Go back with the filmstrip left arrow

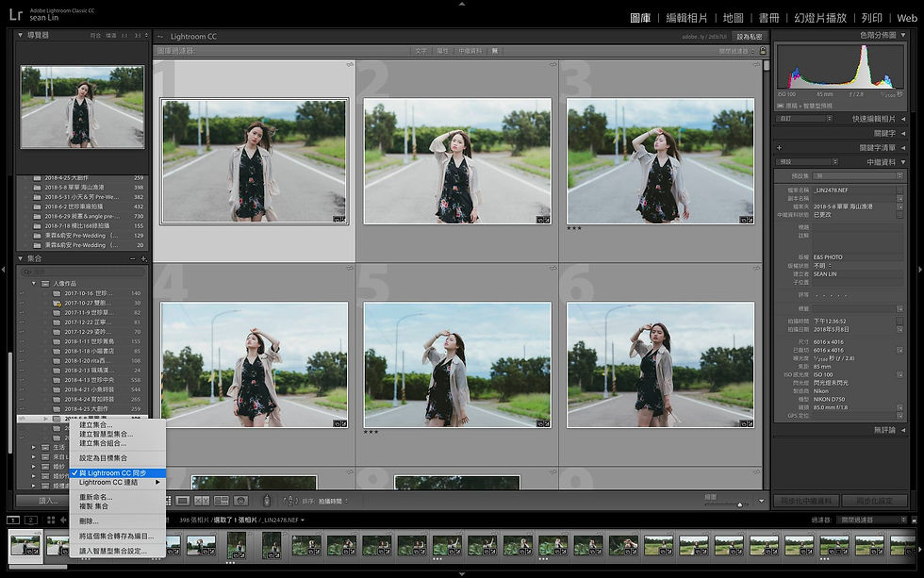(63, 520)
